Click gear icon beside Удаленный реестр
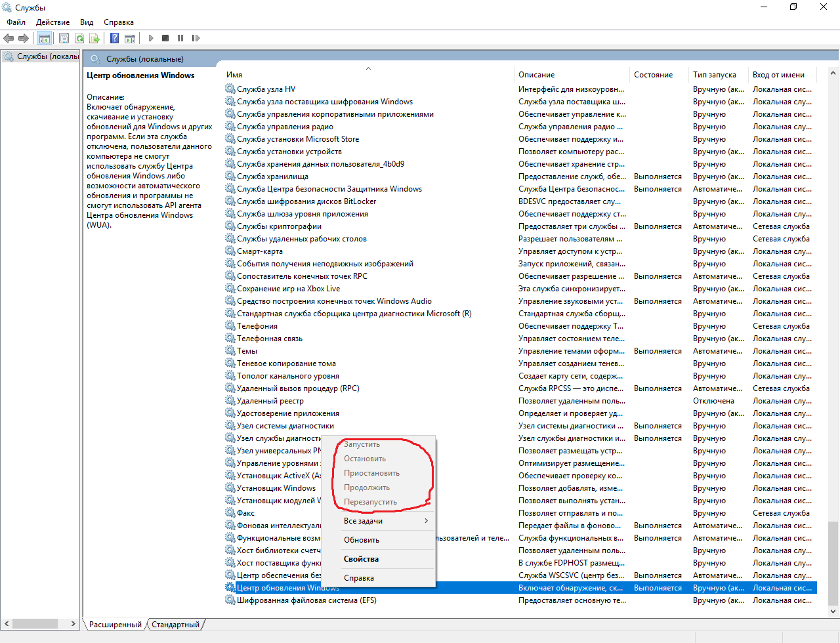 coord(230,400)
